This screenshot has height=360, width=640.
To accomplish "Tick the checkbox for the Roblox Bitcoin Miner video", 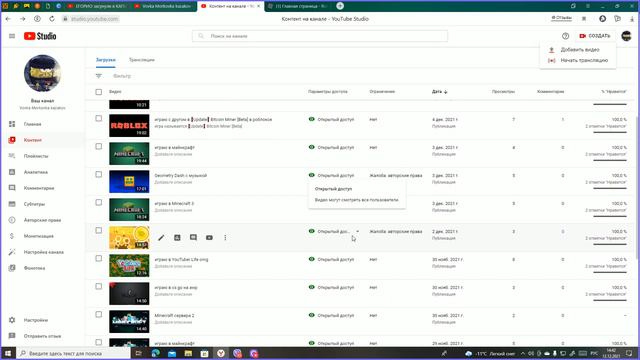I will point(98,118).
